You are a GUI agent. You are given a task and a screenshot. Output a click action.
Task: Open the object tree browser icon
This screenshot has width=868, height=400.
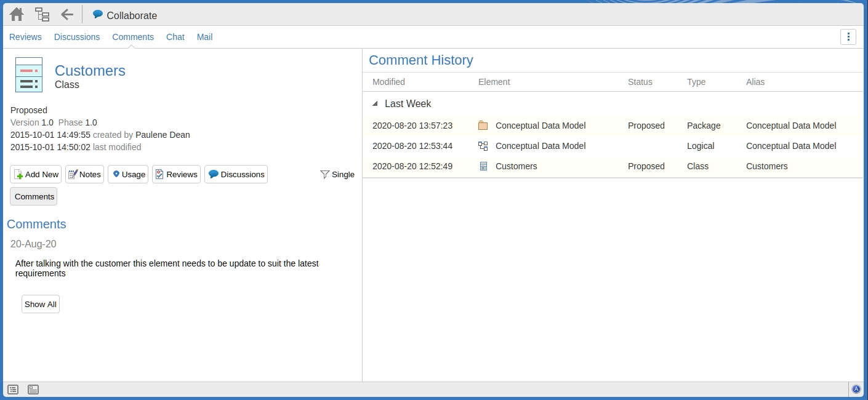point(42,15)
